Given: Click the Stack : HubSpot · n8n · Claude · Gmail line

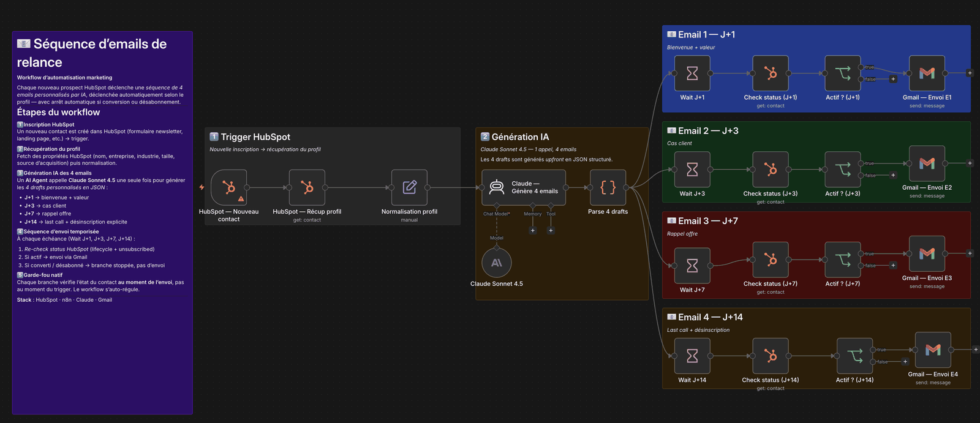Looking at the screenshot, I should coord(64,300).
